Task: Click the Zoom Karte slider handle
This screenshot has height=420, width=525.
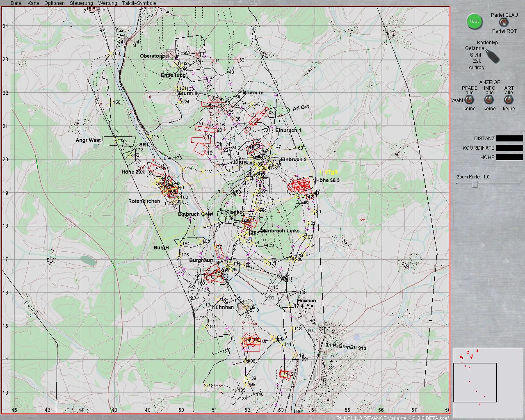Action: pyautogui.click(x=475, y=184)
